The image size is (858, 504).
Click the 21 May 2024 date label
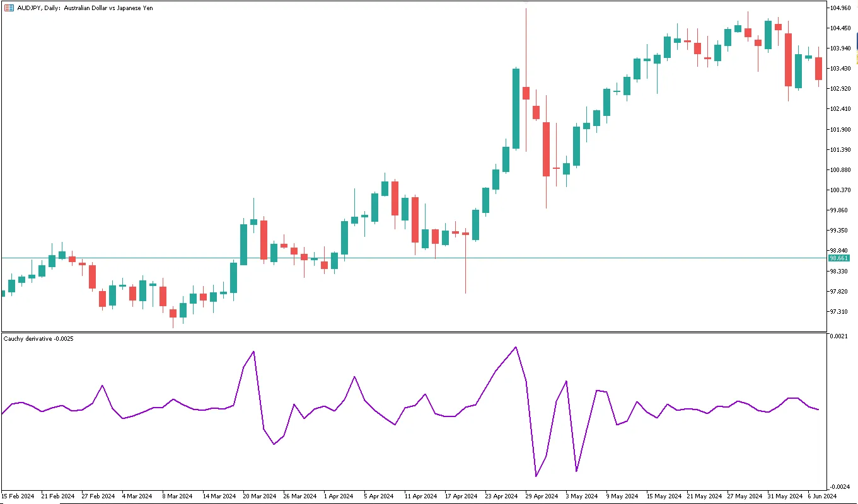704,496
